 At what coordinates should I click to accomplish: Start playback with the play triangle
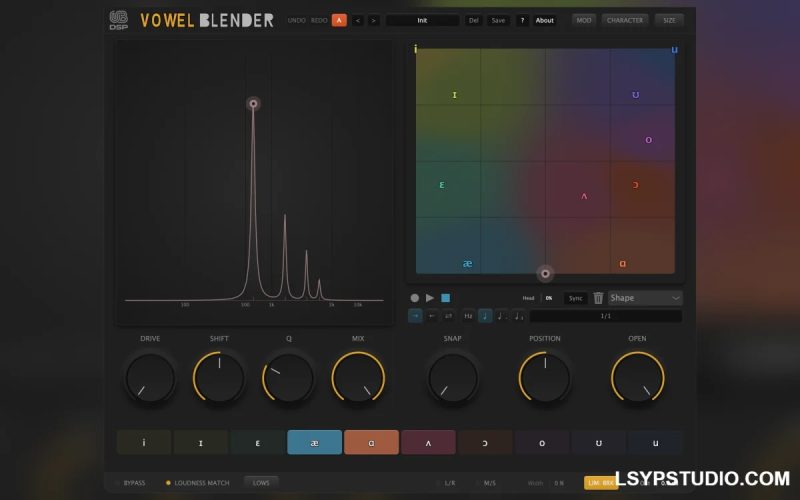[x=430, y=298]
